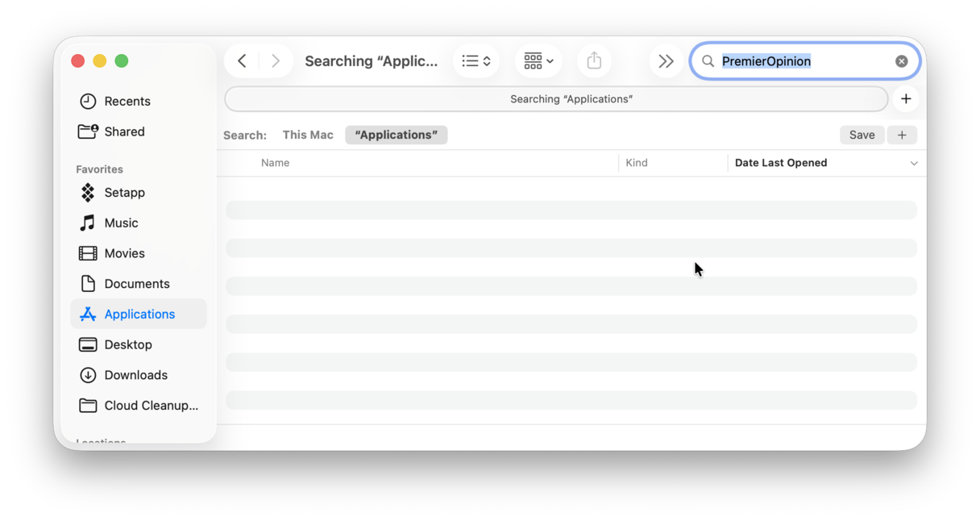Click the Share toolbar icon
Screen dimensions: 980x521
click(x=594, y=61)
